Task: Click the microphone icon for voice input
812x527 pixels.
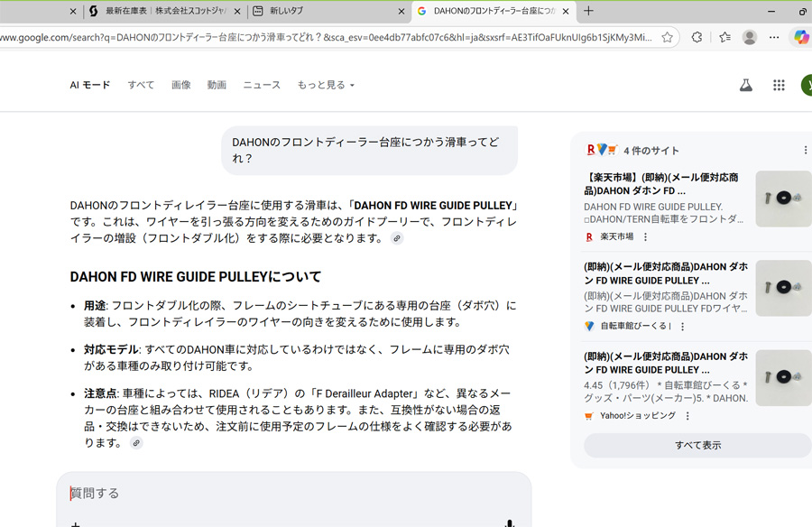Action: (x=510, y=522)
